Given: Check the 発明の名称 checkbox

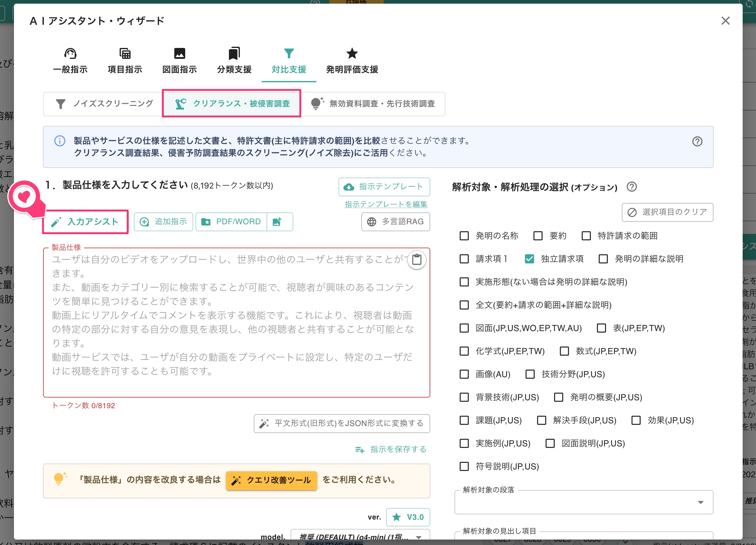Looking at the screenshot, I should 464,236.
